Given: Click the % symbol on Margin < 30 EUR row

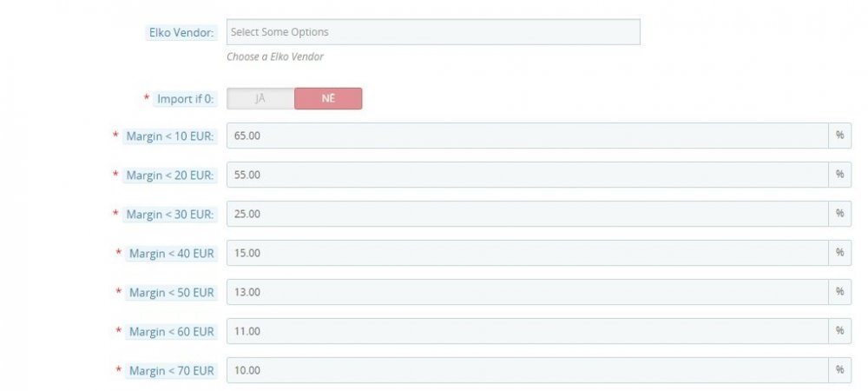Looking at the screenshot, I should click(839, 214).
